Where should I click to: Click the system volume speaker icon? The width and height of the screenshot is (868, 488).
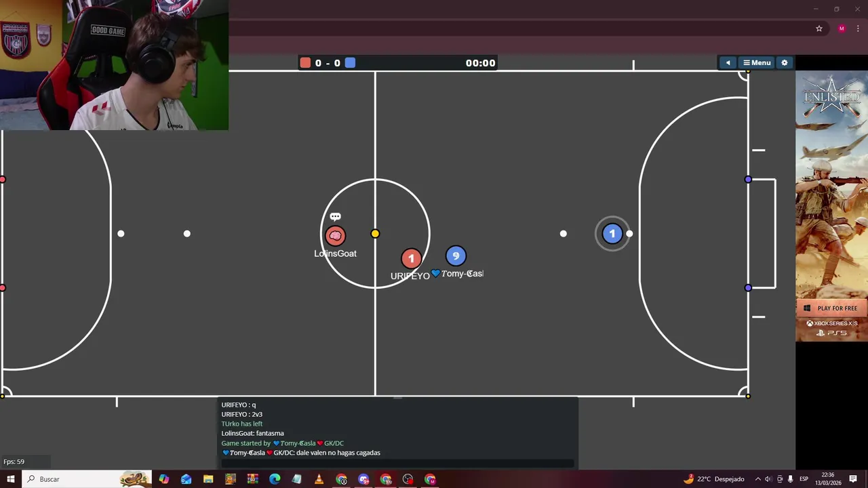pyautogui.click(x=769, y=479)
